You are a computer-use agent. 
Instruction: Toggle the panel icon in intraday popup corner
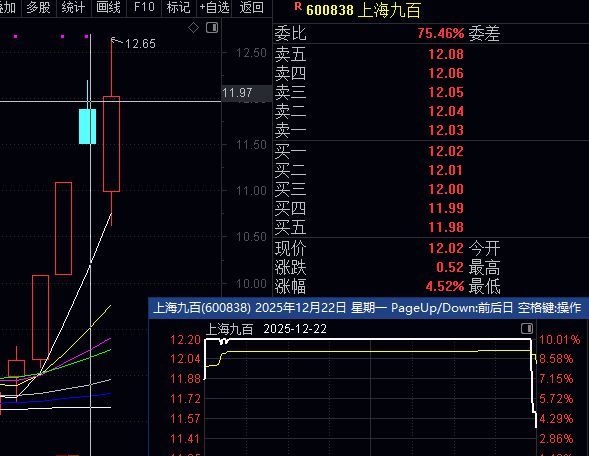[527, 329]
